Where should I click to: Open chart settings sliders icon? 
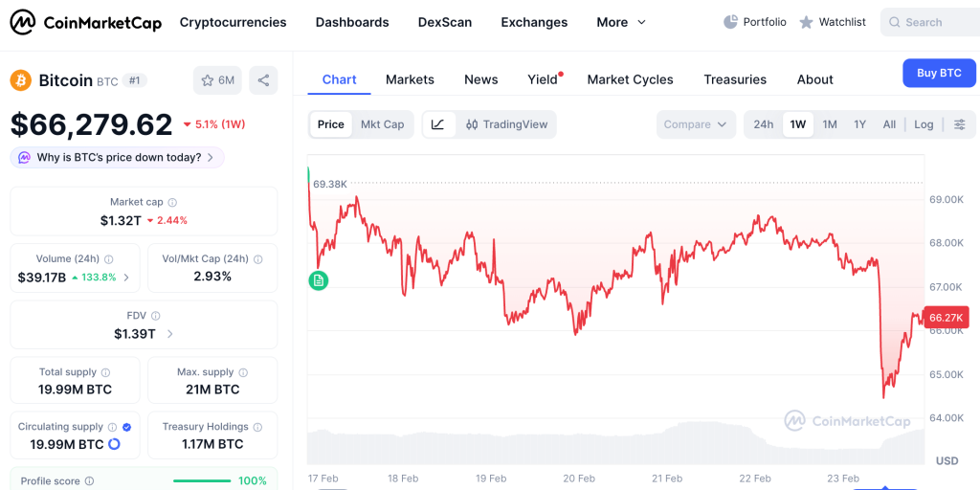coord(959,124)
